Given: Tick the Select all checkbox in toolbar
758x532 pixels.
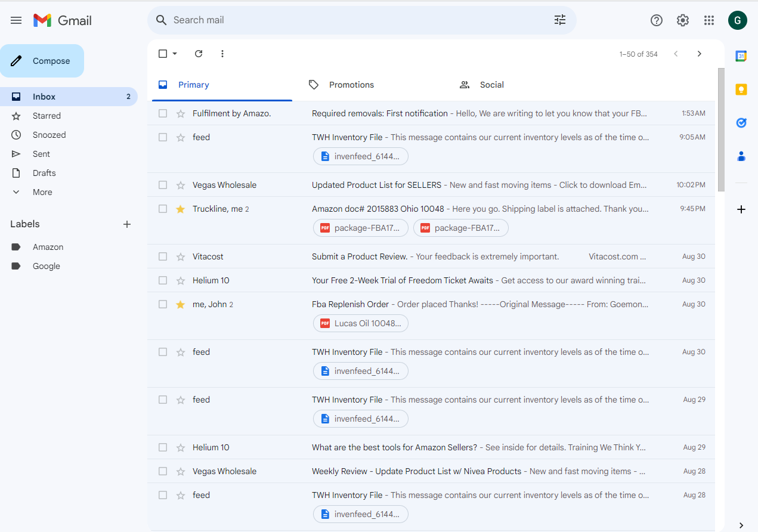Looking at the screenshot, I should 163,54.
